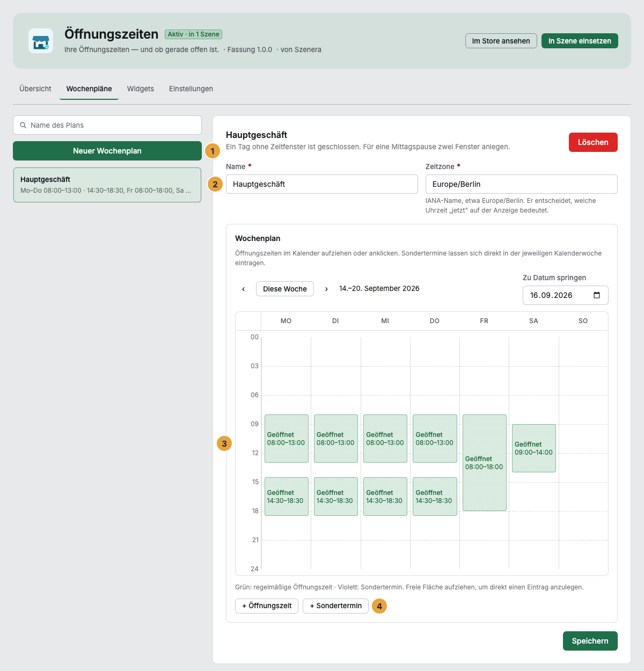This screenshot has width=644, height=671.
Task: Select Thursday's 08:00–13:00 opening block
Action: click(435, 439)
